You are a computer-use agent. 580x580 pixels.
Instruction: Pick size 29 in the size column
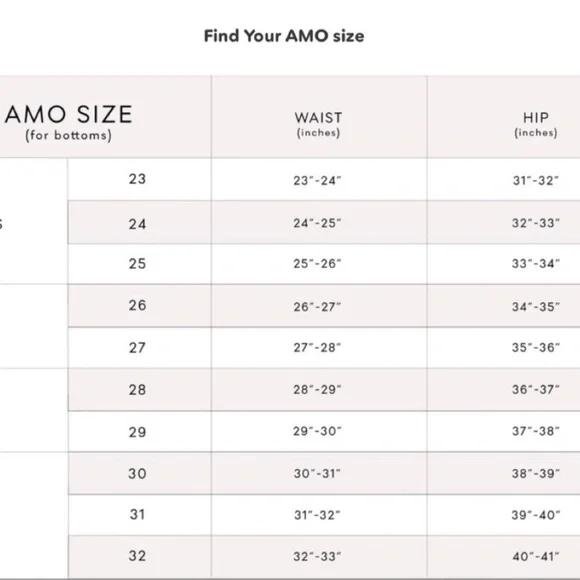137,432
